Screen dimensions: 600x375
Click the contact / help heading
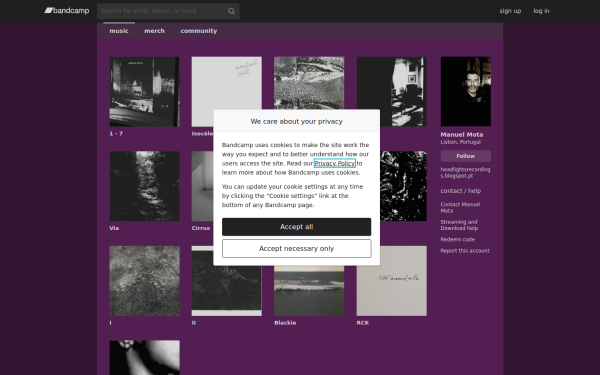460,191
